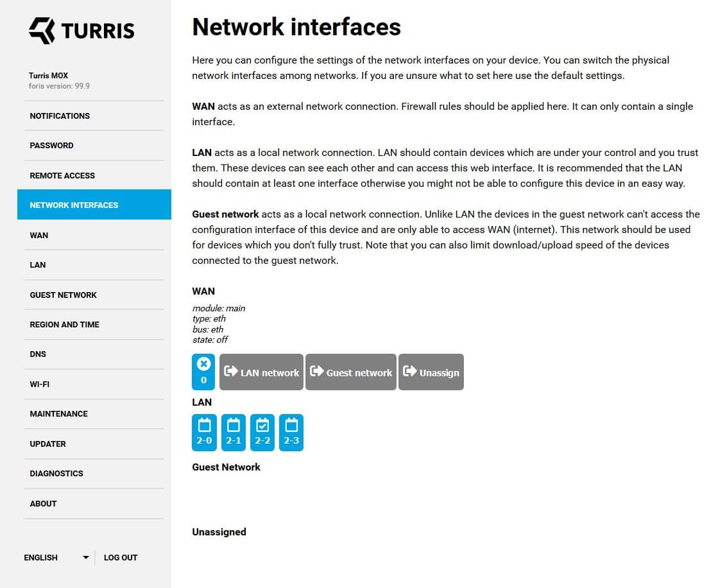The width and height of the screenshot is (709, 588).
Task: Open the Wi-Fi settings page
Action: pos(40,385)
